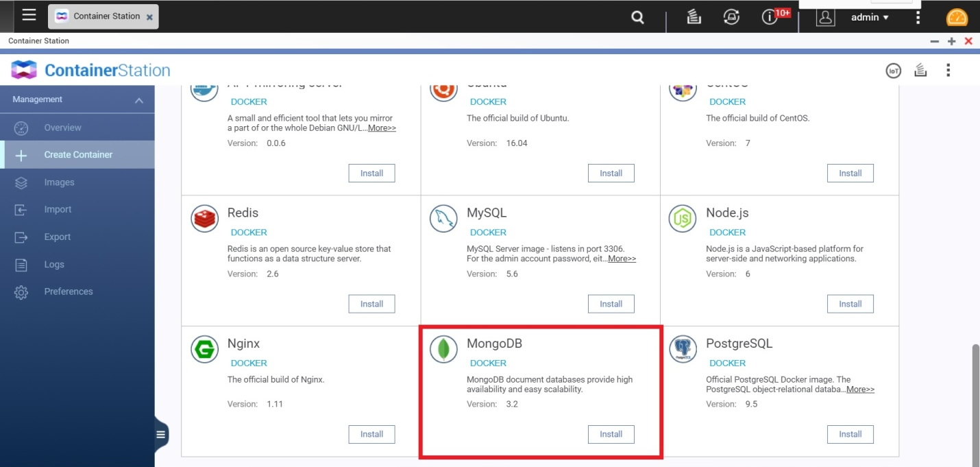The width and height of the screenshot is (980, 467).
Task: Open the search magnifier in top bar
Action: click(637, 18)
